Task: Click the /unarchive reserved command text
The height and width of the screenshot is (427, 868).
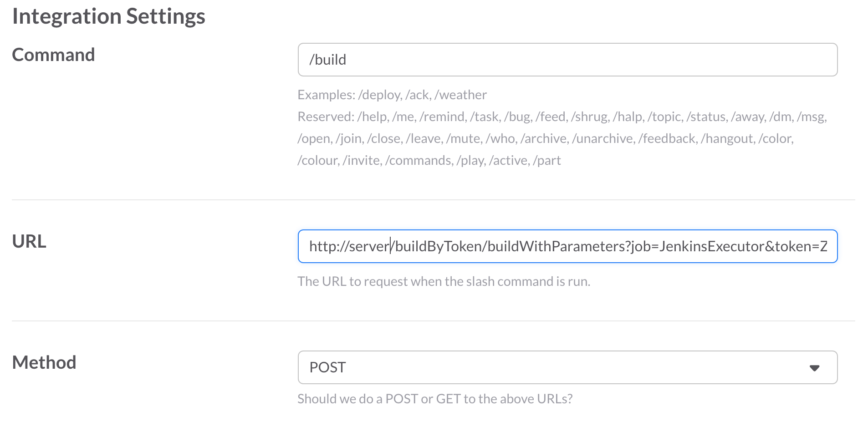Action: click(x=603, y=139)
